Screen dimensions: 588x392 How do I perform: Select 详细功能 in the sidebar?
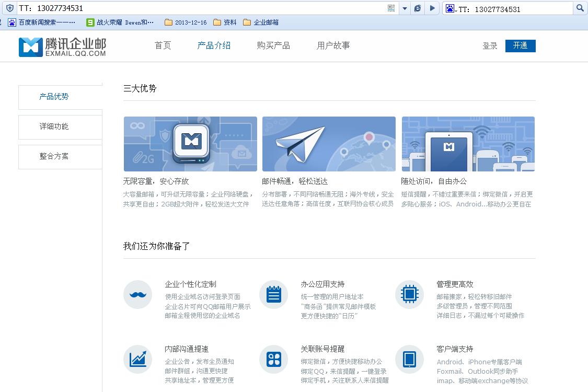pos(61,127)
